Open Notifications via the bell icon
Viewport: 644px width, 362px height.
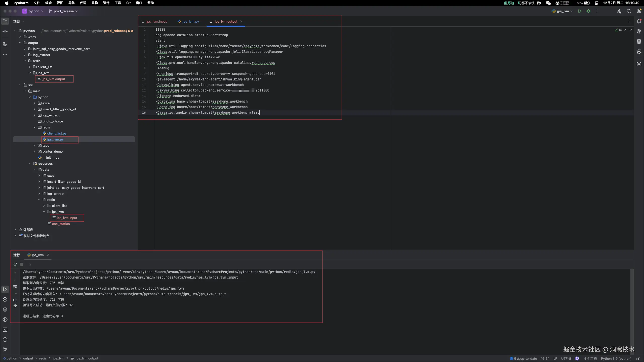[x=639, y=21]
